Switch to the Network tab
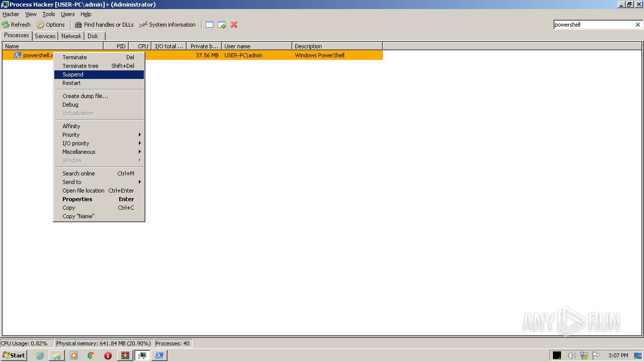Image resolution: width=644 pixels, height=362 pixels. [71, 36]
